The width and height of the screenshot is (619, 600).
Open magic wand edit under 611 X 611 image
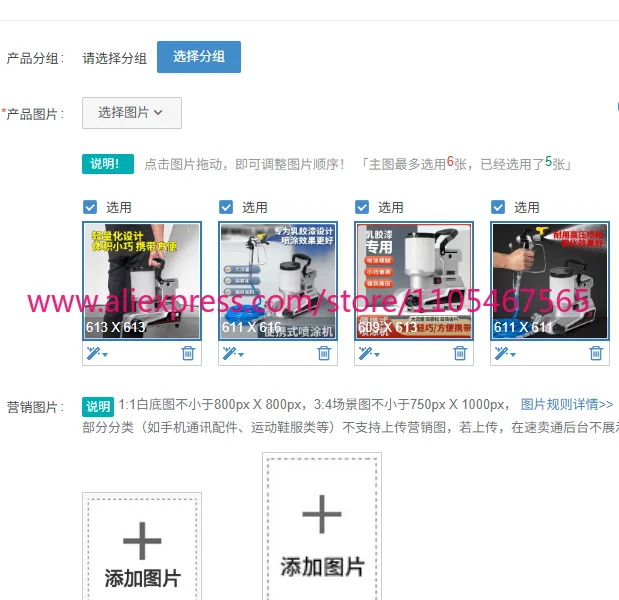coord(505,353)
